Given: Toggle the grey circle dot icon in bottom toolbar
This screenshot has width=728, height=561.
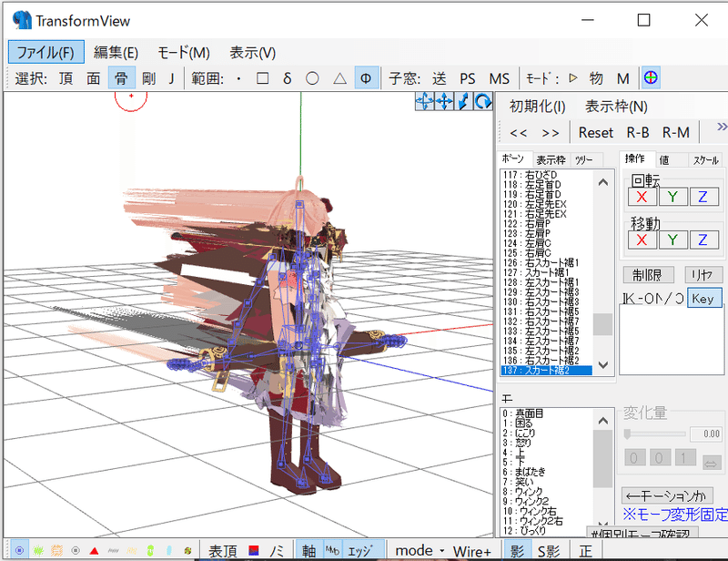Looking at the screenshot, I should (76, 551).
